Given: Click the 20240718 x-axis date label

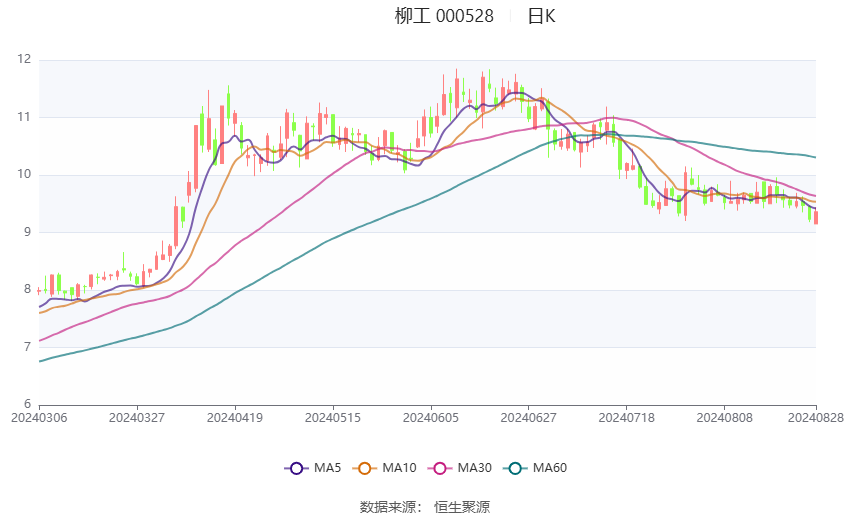Looking at the screenshot, I should [x=627, y=418].
